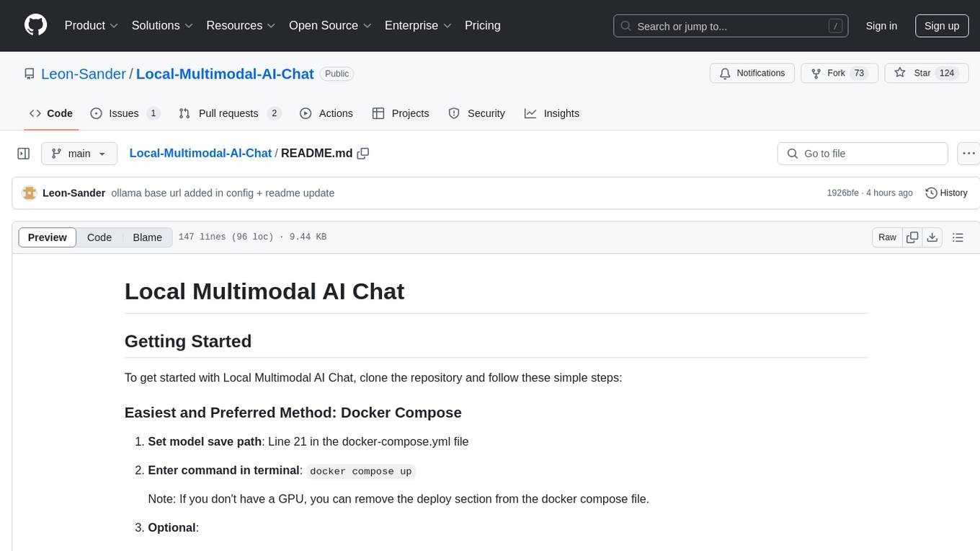Viewport: 980px width, 551px height.
Task: Click Leon-Sander avatar in commit bar
Action: pos(30,193)
